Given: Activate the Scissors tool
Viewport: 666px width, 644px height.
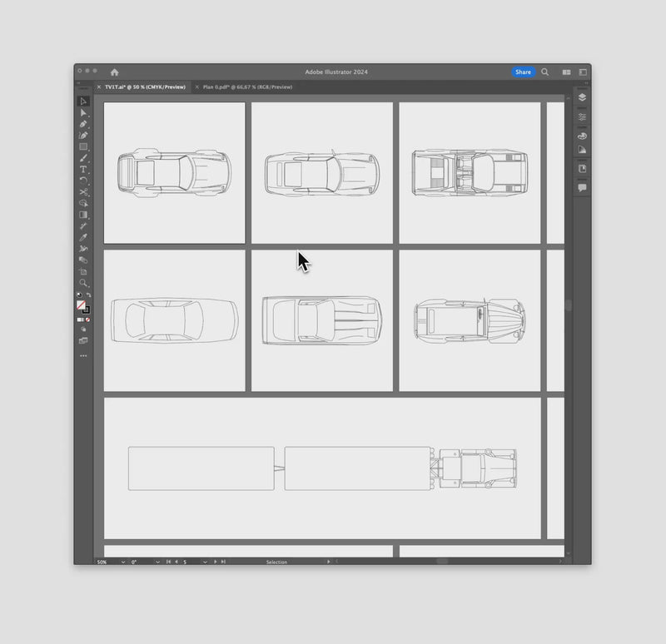Looking at the screenshot, I should pos(83,192).
